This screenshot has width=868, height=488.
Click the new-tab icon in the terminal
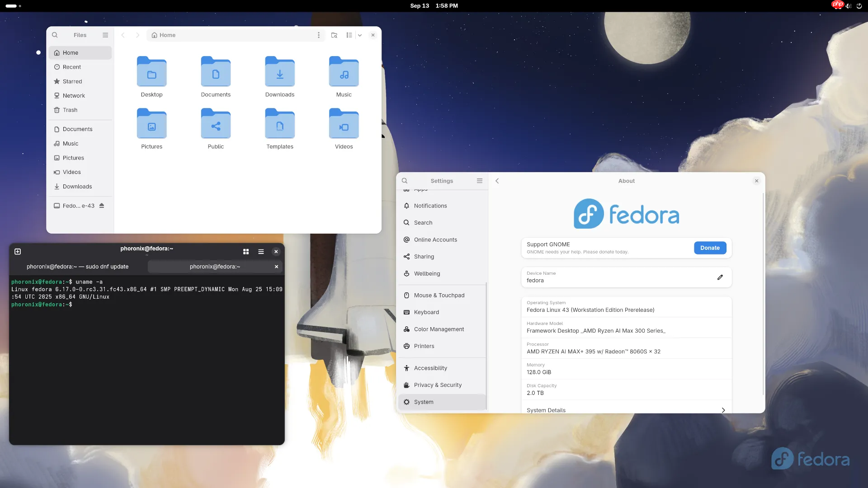tap(18, 251)
